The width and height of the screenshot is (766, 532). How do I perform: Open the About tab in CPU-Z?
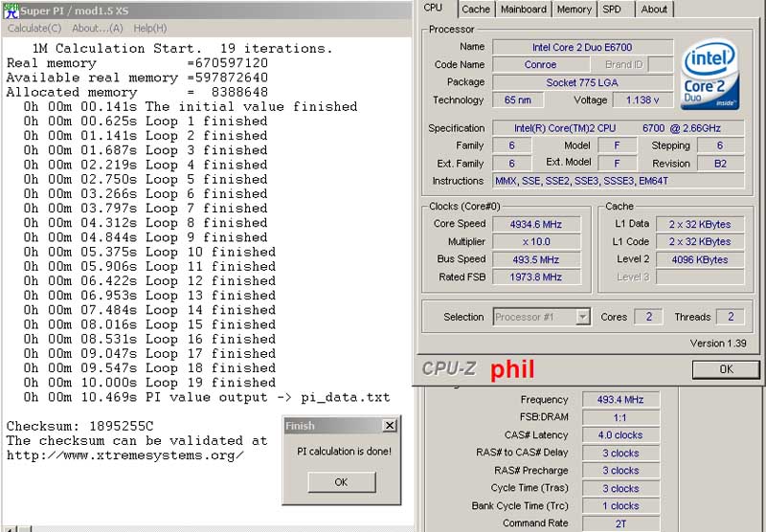click(654, 10)
